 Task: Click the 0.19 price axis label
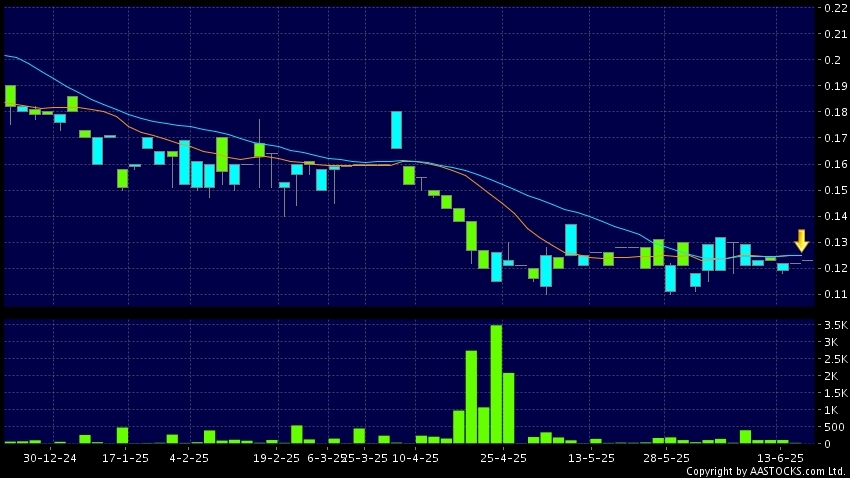(x=835, y=86)
